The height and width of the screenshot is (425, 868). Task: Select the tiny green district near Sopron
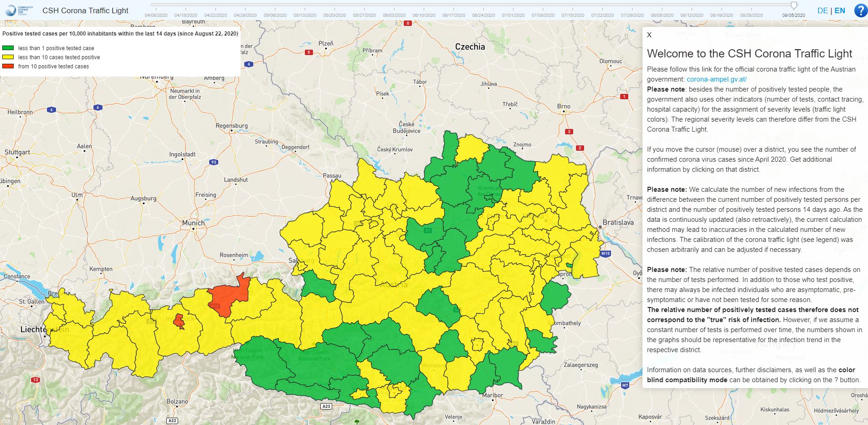[x=569, y=266]
